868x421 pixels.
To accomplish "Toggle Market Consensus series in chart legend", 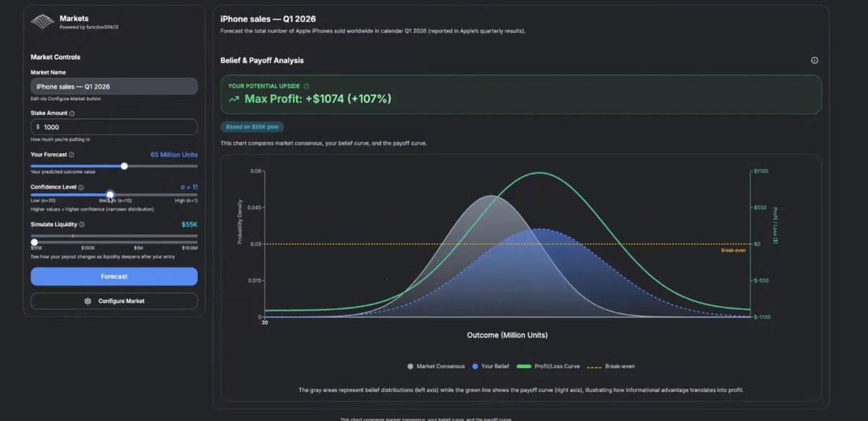I will 436,367.
